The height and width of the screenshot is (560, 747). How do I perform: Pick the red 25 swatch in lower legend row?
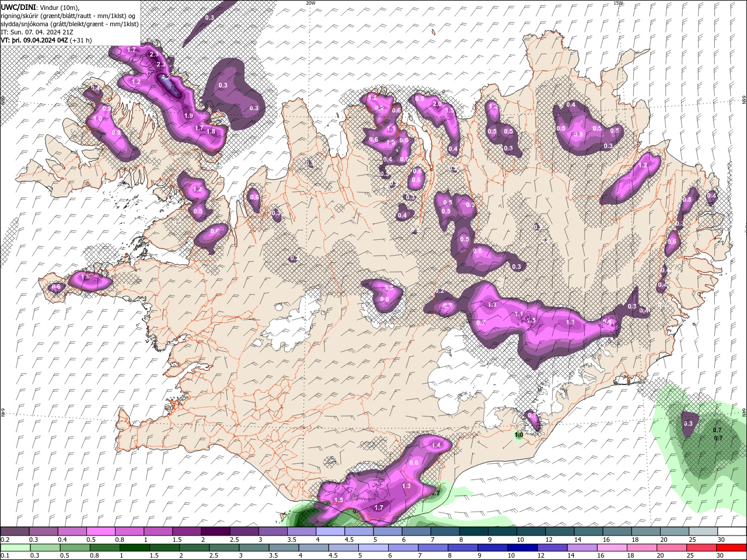click(x=701, y=547)
